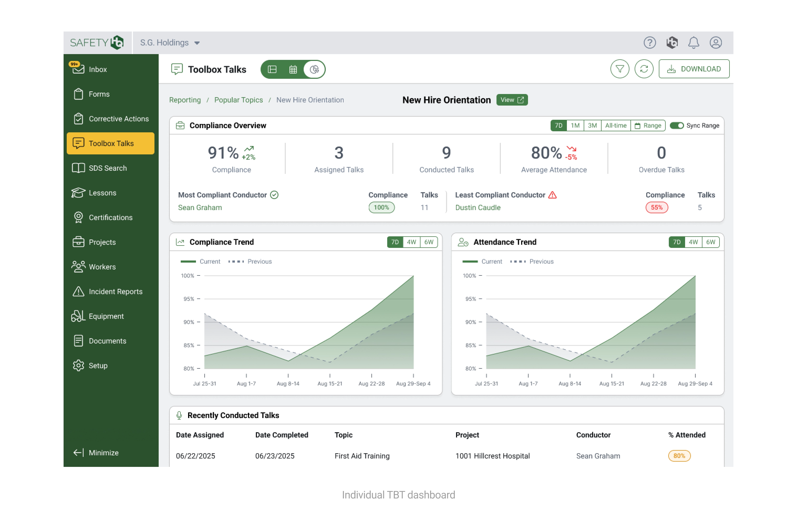Switch to calendar view icon
The image size is (797, 532).
click(293, 70)
